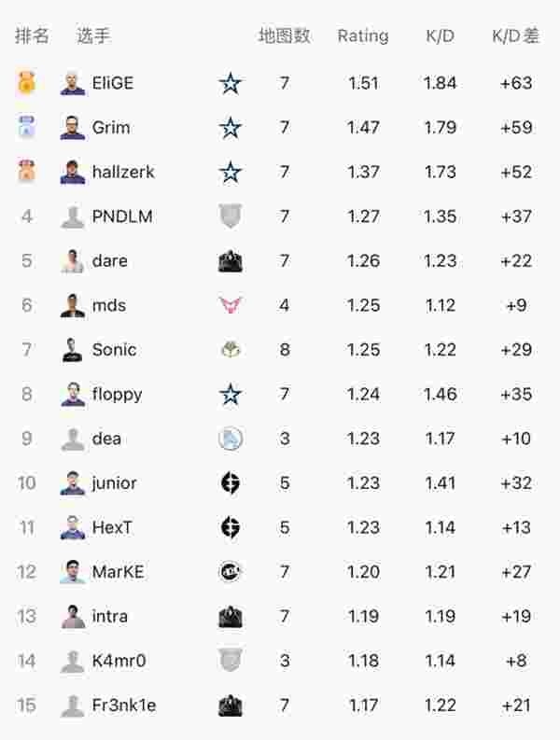Open the star team logo next to EliGE
Viewport: 560px width, 740px height.
tap(231, 84)
